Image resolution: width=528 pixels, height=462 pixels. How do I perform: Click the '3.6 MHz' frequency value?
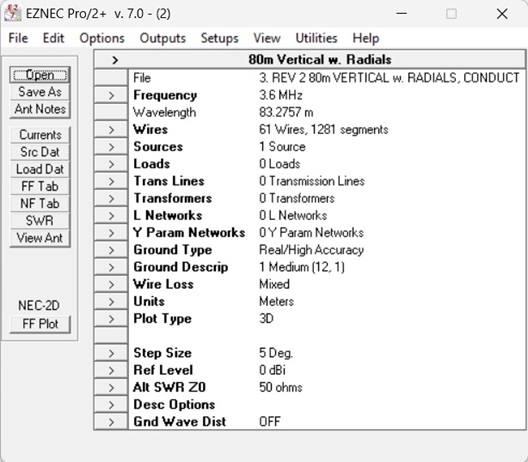tap(280, 95)
